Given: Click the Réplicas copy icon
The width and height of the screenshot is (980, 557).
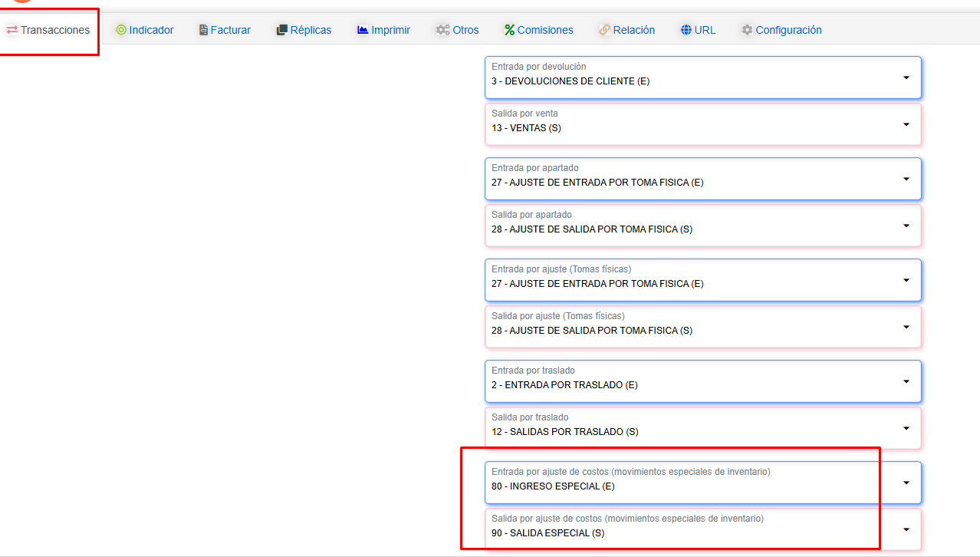Looking at the screenshot, I should point(281,30).
